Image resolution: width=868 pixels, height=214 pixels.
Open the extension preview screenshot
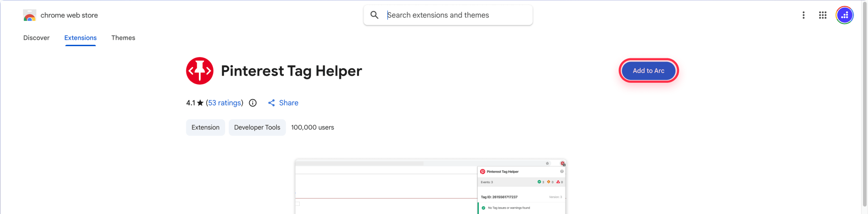coord(430,186)
